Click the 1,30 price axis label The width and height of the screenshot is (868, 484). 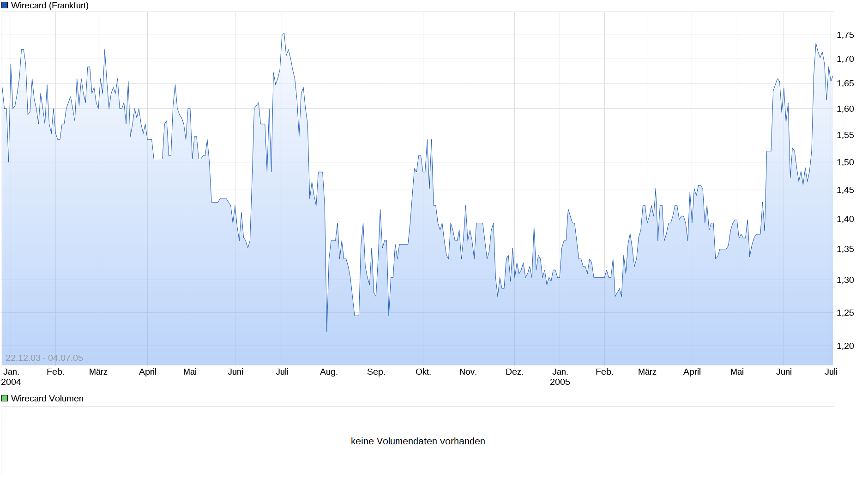click(845, 280)
